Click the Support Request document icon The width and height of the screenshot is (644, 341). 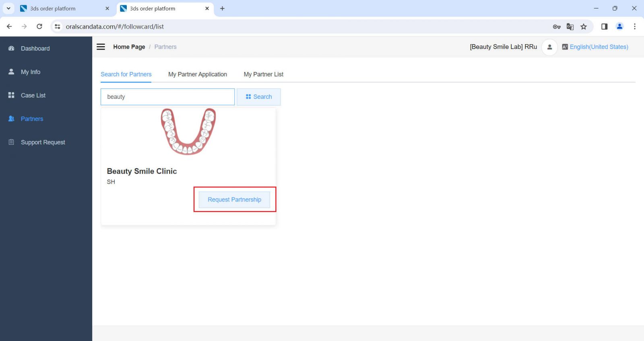[11, 142]
